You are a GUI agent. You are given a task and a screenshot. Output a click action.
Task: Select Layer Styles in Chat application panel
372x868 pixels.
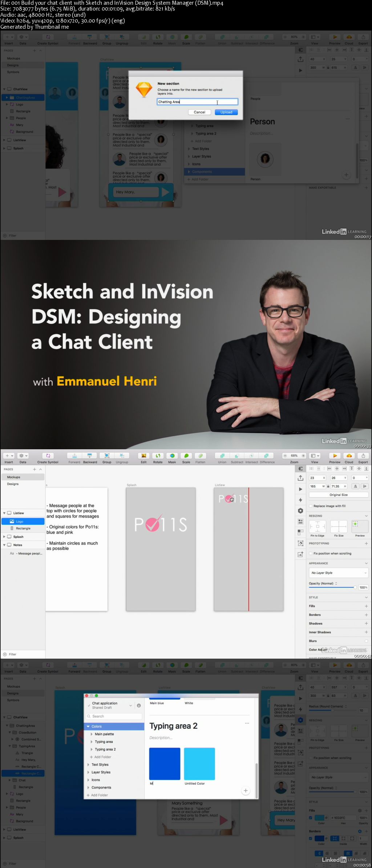click(101, 772)
